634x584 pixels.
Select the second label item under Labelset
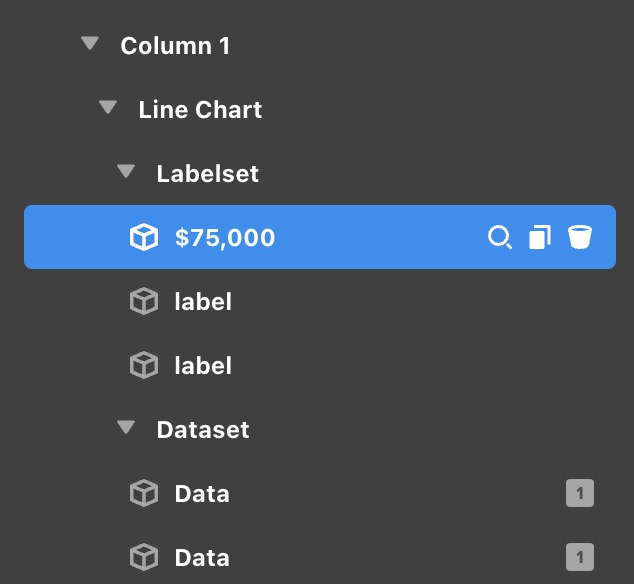tap(203, 365)
